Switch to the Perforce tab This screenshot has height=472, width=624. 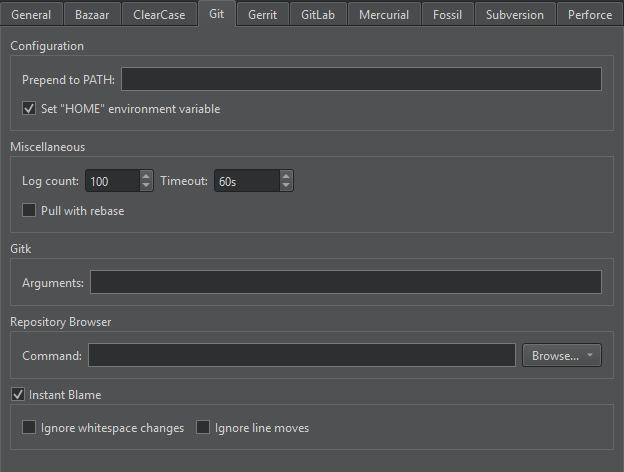coord(589,15)
